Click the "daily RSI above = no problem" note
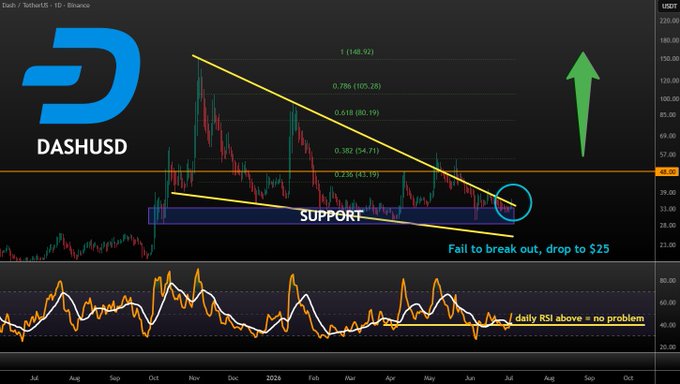680x384 pixels. pos(579,318)
